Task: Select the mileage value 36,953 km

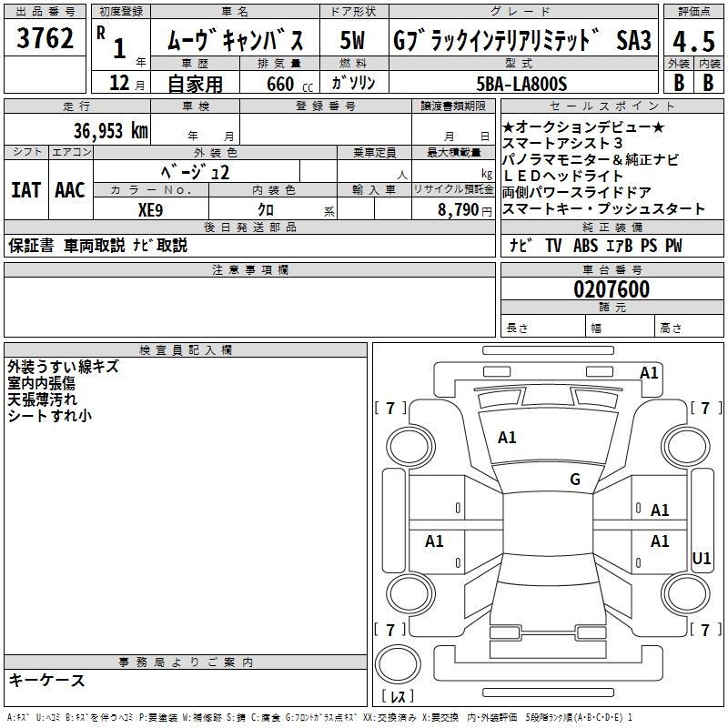Action: coord(110,131)
